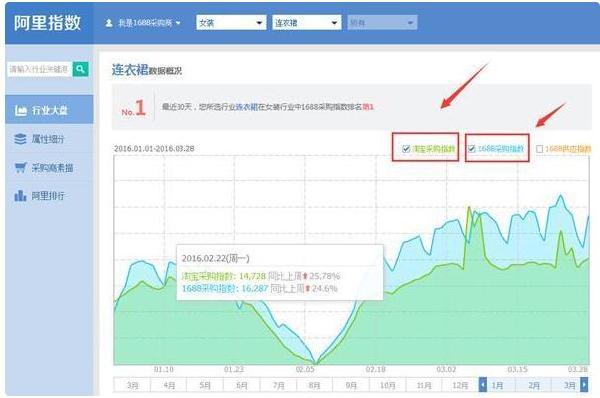Click the 阿里指数 logo
Viewport: 600px width, 398px height.
pos(47,23)
